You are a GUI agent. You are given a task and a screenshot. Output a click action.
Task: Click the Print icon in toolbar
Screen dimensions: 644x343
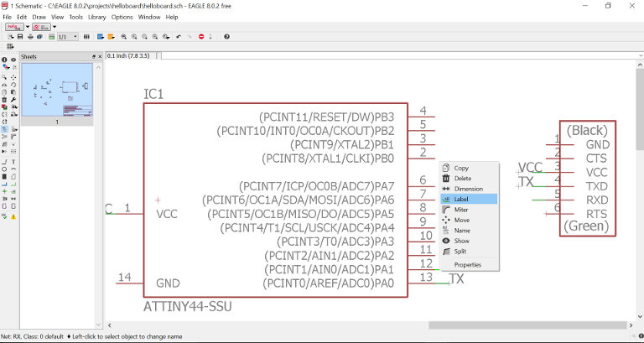(x=30, y=37)
